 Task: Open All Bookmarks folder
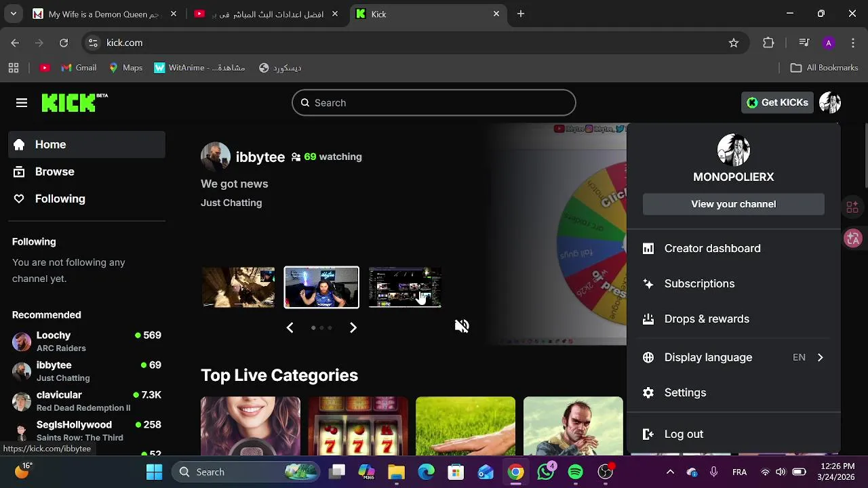point(825,68)
